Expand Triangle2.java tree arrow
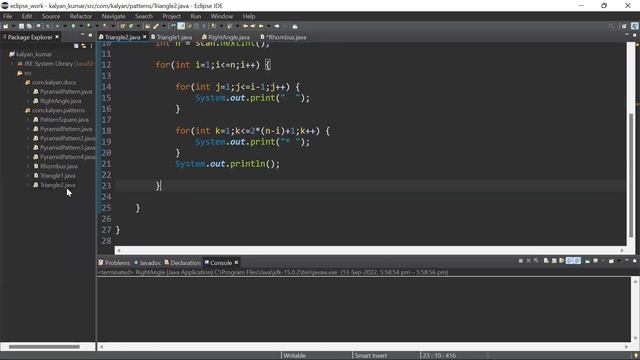 (28, 185)
